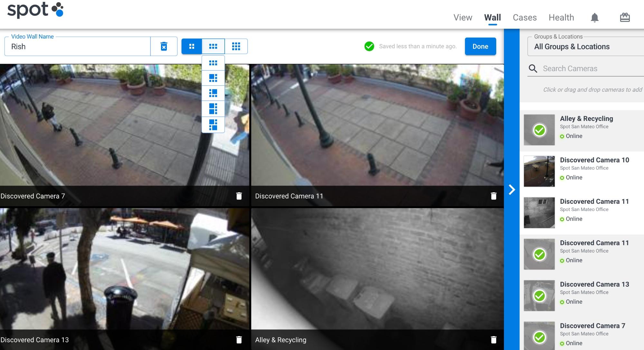Toggle Alley & Recycling camera in list
Image resolution: width=644 pixels, height=350 pixels.
coord(539,130)
